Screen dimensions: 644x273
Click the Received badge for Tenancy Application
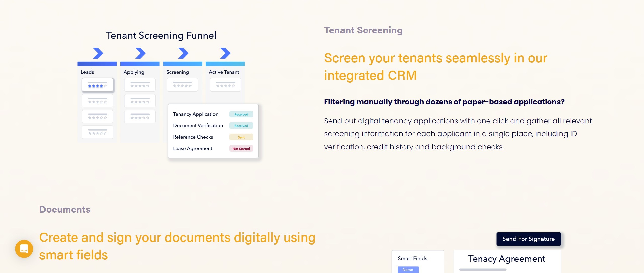pyautogui.click(x=241, y=114)
